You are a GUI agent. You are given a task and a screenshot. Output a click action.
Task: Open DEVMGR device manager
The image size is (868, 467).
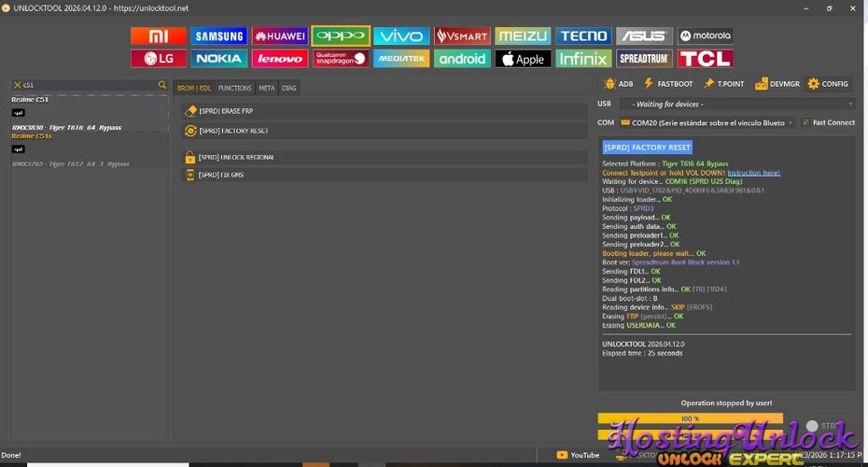(777, 84)
